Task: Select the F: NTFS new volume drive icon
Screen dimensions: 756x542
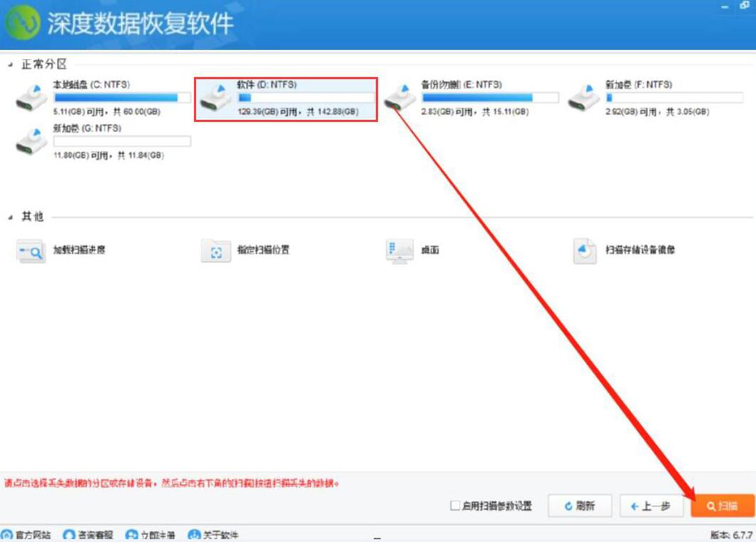Action: pyautogui.click(x=583, y=98)
